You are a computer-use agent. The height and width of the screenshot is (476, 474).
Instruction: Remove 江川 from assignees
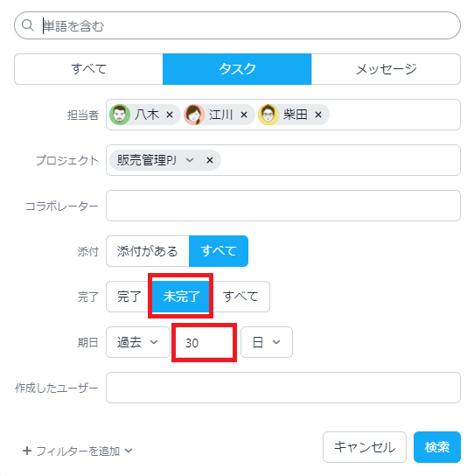point(244,115)
